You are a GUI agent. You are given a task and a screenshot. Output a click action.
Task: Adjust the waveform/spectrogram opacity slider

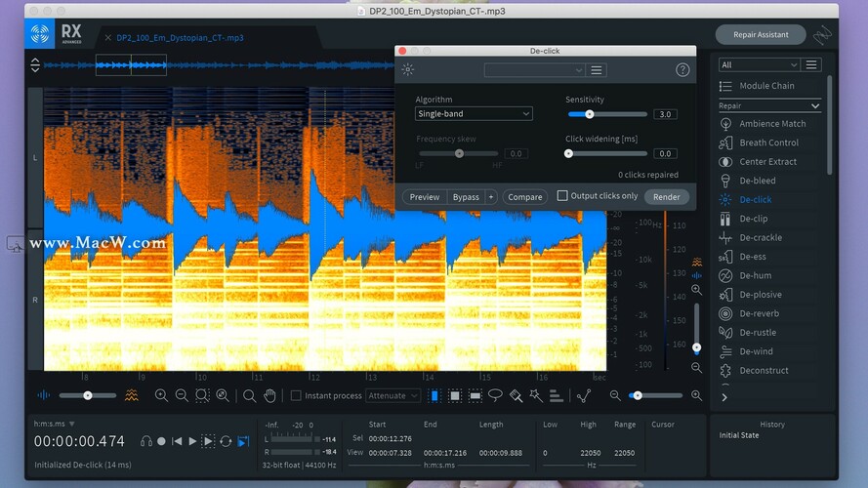(x=88, y=395)
